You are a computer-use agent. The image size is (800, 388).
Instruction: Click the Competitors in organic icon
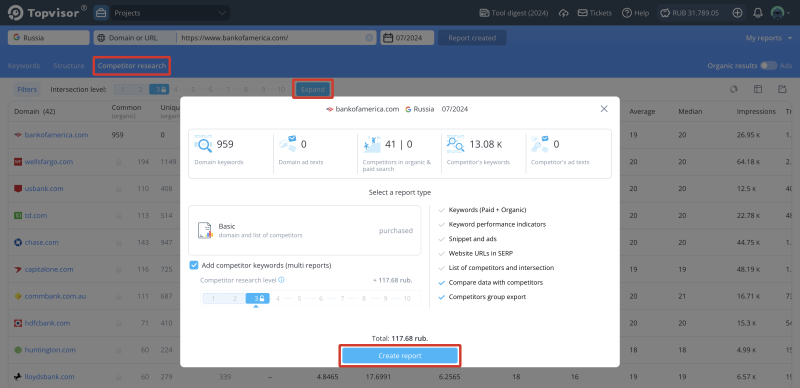coord(371,144)
